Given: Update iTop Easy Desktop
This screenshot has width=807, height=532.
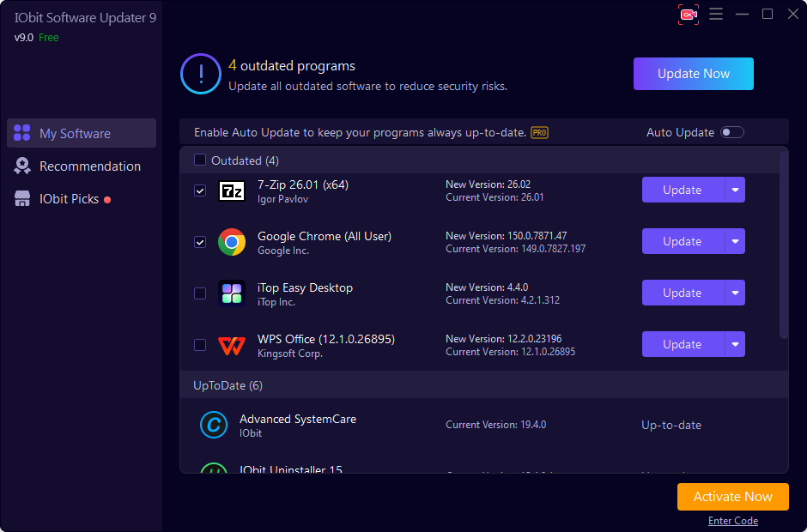Looking at the screenshot, I should tap(683, 293).
